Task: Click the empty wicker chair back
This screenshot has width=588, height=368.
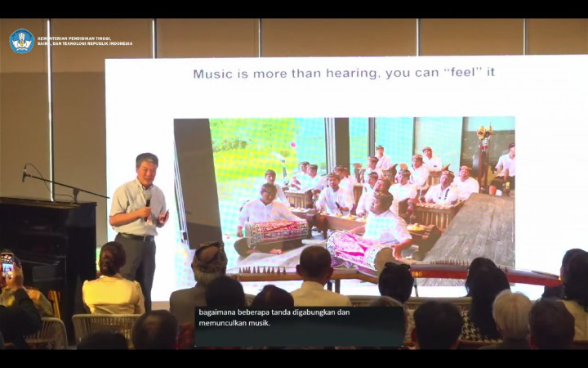Action: [x=102, y=325]
